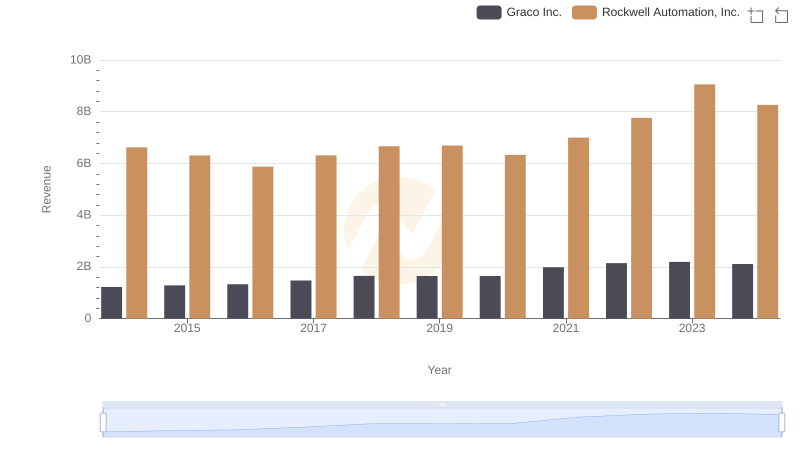
Task: Select the Rockwell Automation bar for 2017
Action: tap(326, 237)
